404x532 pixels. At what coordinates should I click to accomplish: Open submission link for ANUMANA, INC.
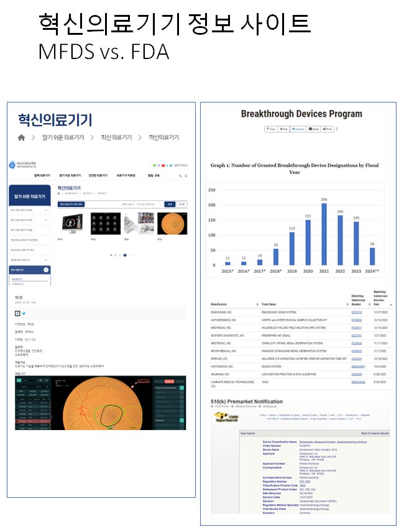click(357, 375)
